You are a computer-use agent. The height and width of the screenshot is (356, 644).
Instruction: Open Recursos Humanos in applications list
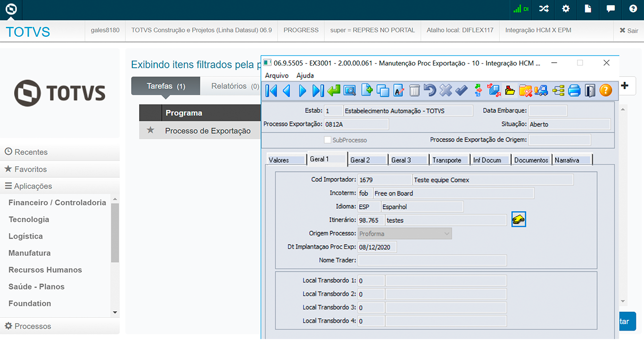(45, 270)
